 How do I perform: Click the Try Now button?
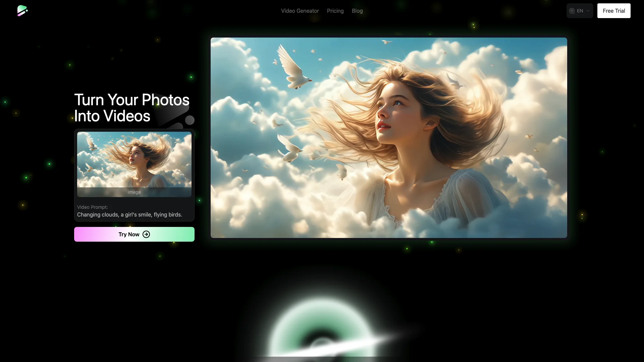[134, 234]
